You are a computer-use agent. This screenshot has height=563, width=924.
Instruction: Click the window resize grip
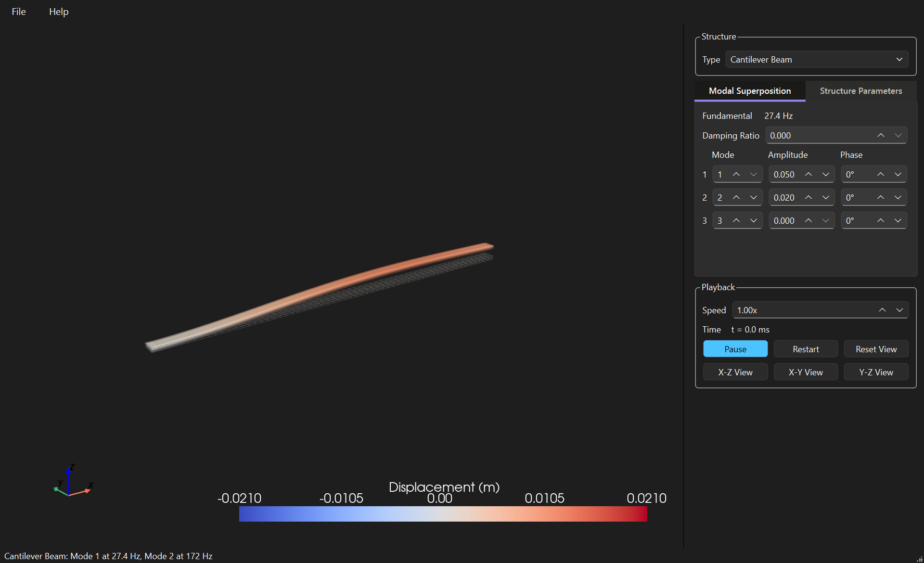coord(920,559)
